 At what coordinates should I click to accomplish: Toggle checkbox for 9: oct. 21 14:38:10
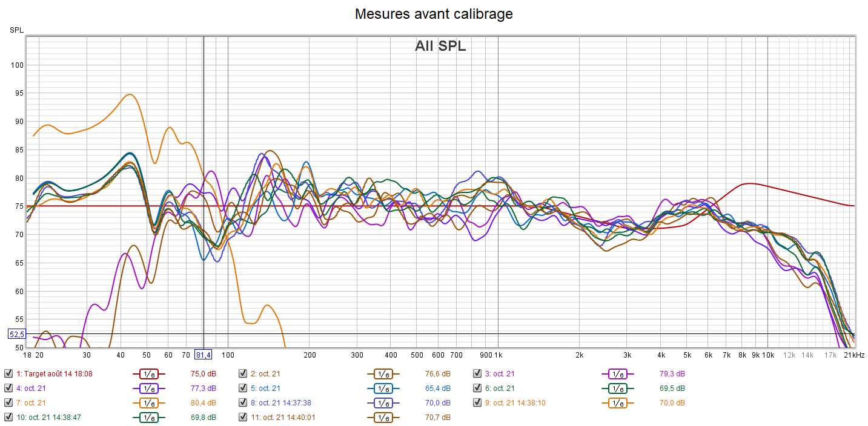pos(477,403)
